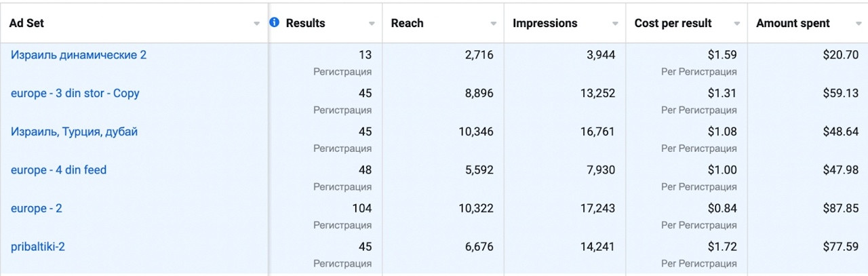The height and width of the screenshot is (276, 868).
Task: Sort by the Cost per result header
Action: pyautogui.click(x=673, y=23)
